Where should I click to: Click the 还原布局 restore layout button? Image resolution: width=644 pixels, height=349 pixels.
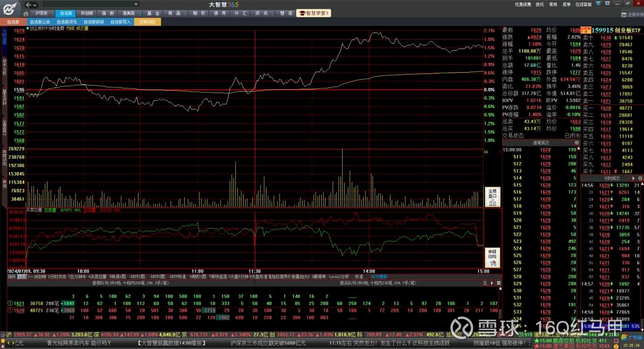click(x=632, y=14)
